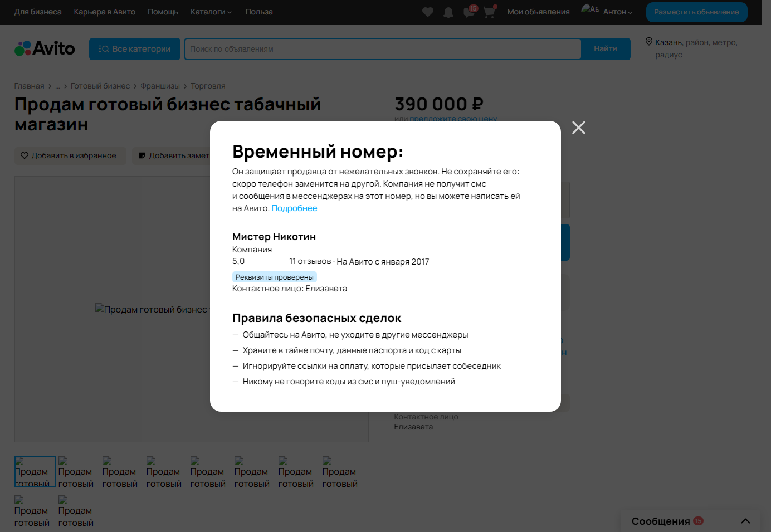Go to Главная breadcrumb
This screenshot has height=532, width=771.
tap(30, 86)
